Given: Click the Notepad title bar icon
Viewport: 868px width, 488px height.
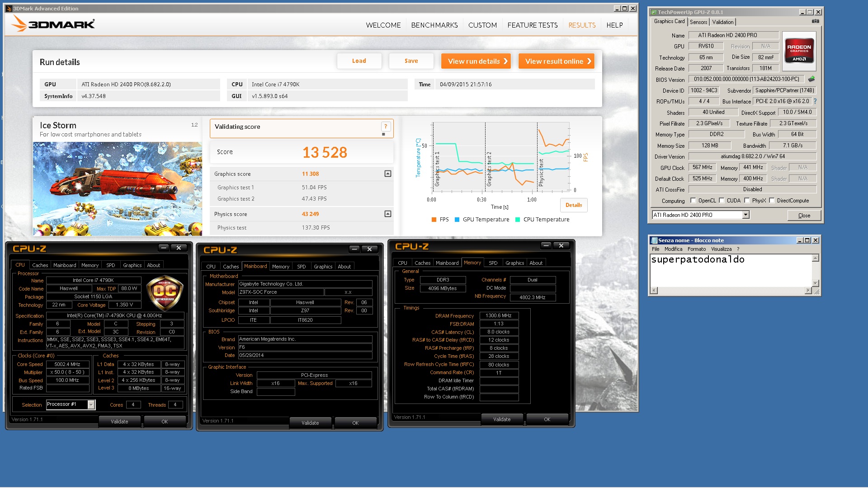Looking at the screenshot, I should (x=654, y=240).
